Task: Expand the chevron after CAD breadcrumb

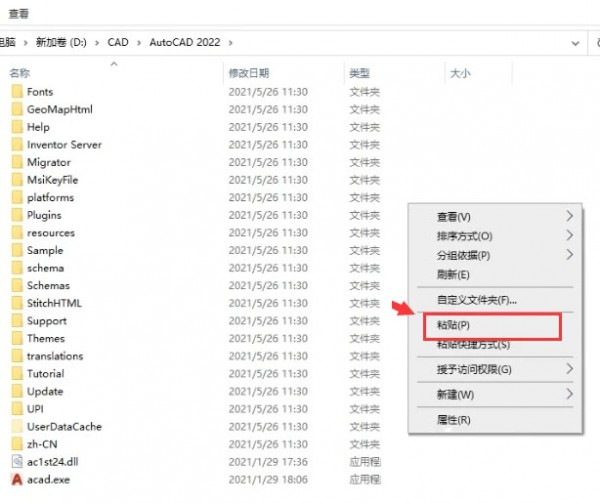Action: [139, 43]
